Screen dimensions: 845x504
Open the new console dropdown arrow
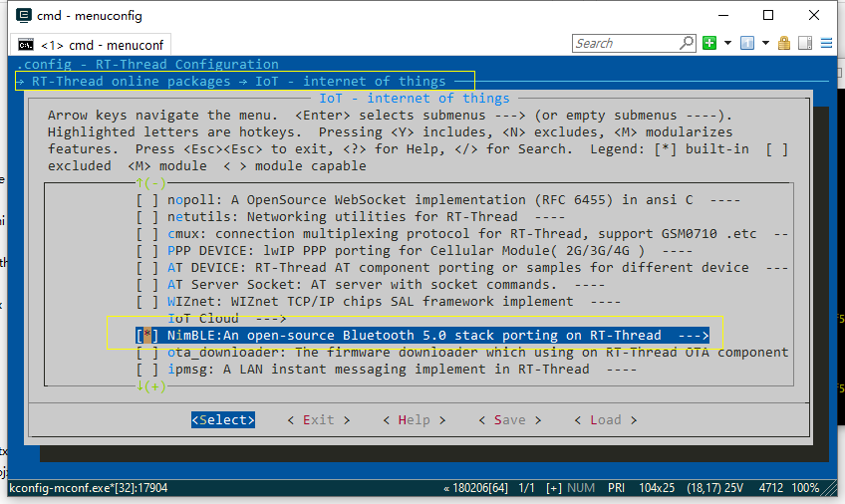pos(727,43)
